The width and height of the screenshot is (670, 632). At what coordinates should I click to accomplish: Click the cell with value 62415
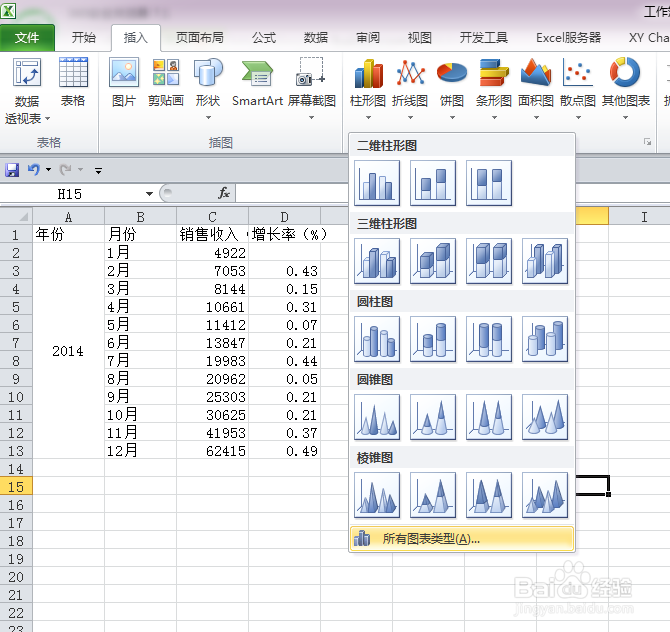pyautogui.click(x=212, y=451)
